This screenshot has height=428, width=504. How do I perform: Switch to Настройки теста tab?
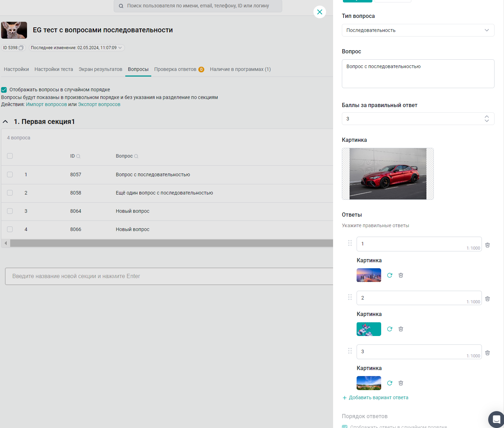coord(54,69)
